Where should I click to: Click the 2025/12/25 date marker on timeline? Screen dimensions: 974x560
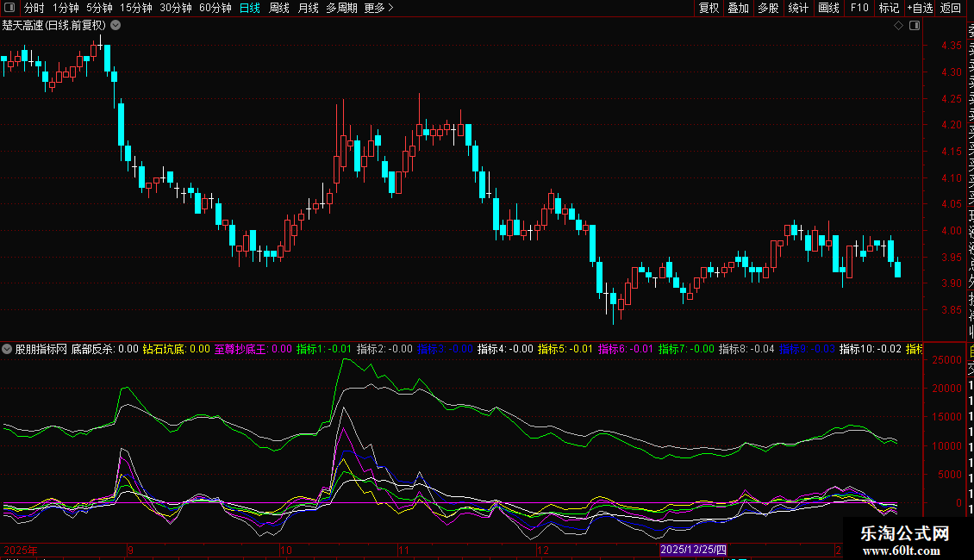(x=694, y=549)
